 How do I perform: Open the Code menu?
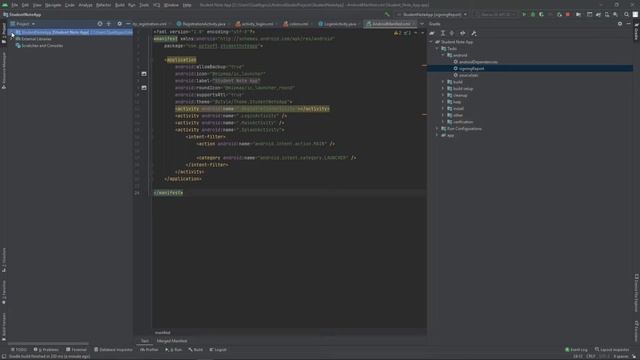coord(70,5)
